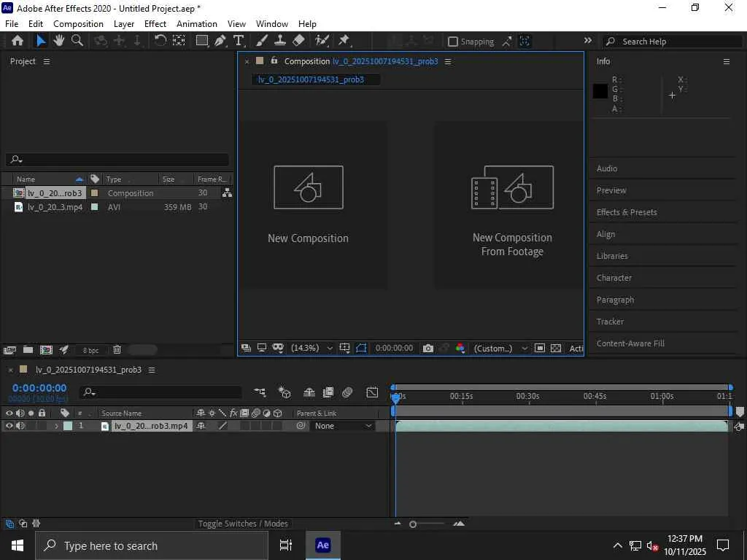Toggle the Snapping checkbox
Viewport: 747px width, 560px height.
pyautogui.click(x=453, y=42)
